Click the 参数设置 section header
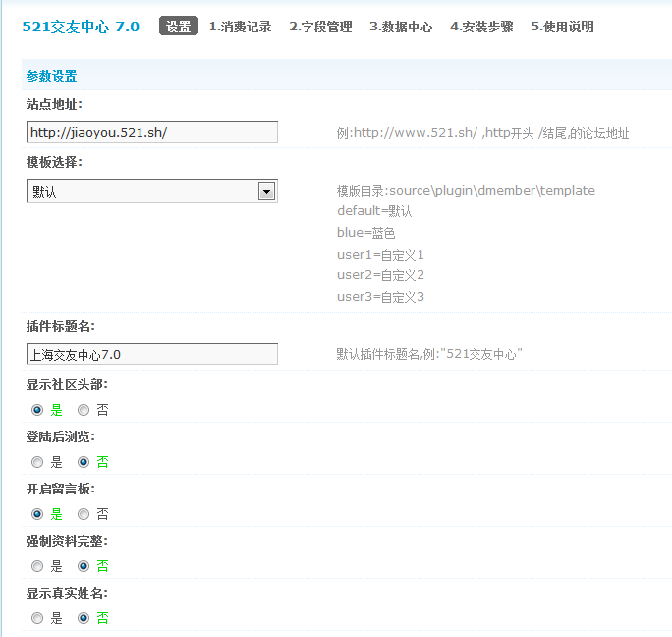The width and height of the screenshot is (672, 637). [51, 76]
